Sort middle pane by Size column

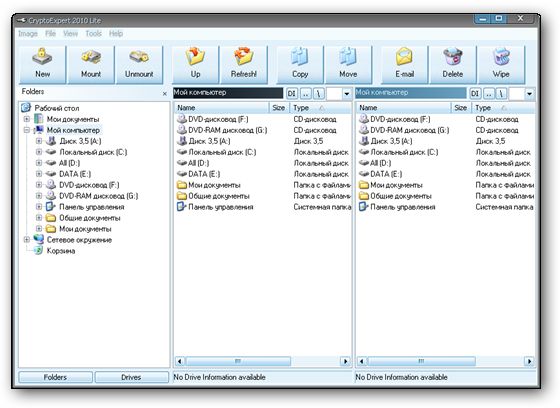tap(279, 108)
